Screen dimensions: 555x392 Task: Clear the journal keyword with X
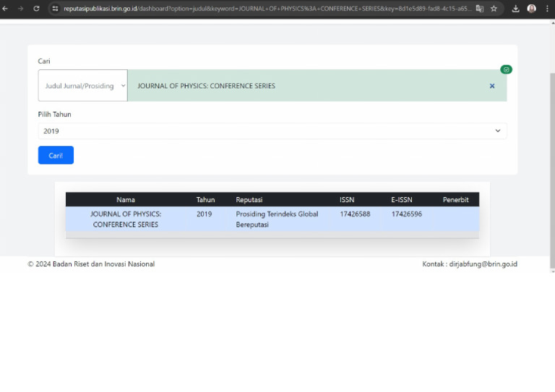pyautogui.click(x=492, y=86)
